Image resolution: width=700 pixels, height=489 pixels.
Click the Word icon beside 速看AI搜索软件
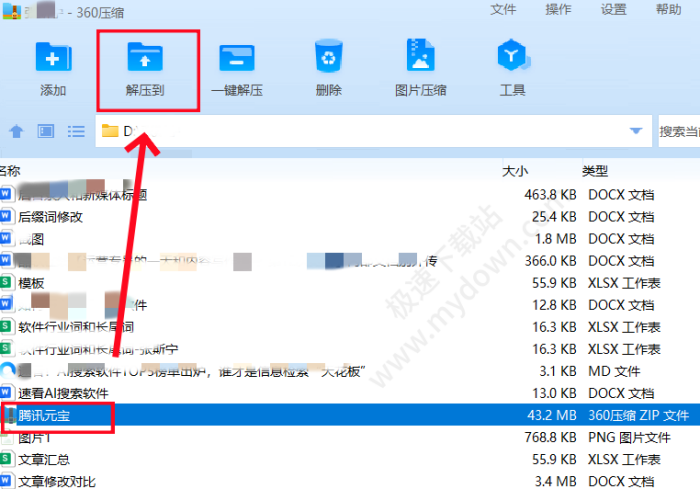[x=5, y=393]
